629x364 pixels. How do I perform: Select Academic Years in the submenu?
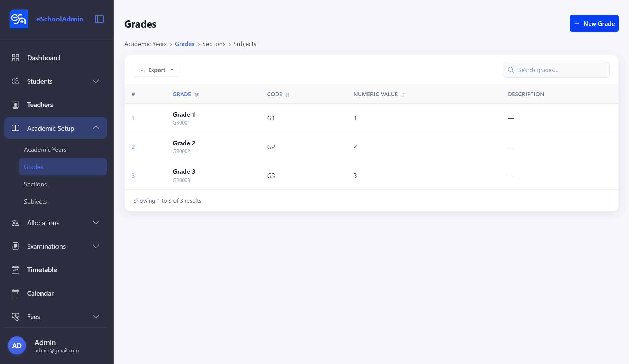click(x=63, y=150)
